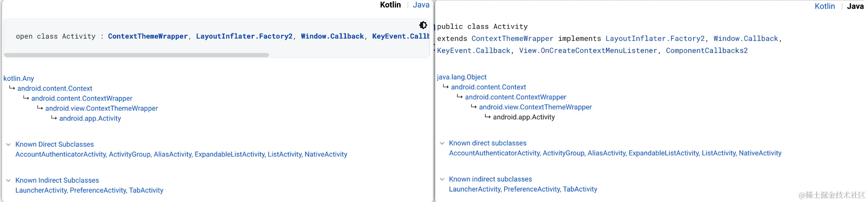Open android.content.ContextWrapper in Kotlin hierarchy

pyautogui.click(x=82, y=98)
